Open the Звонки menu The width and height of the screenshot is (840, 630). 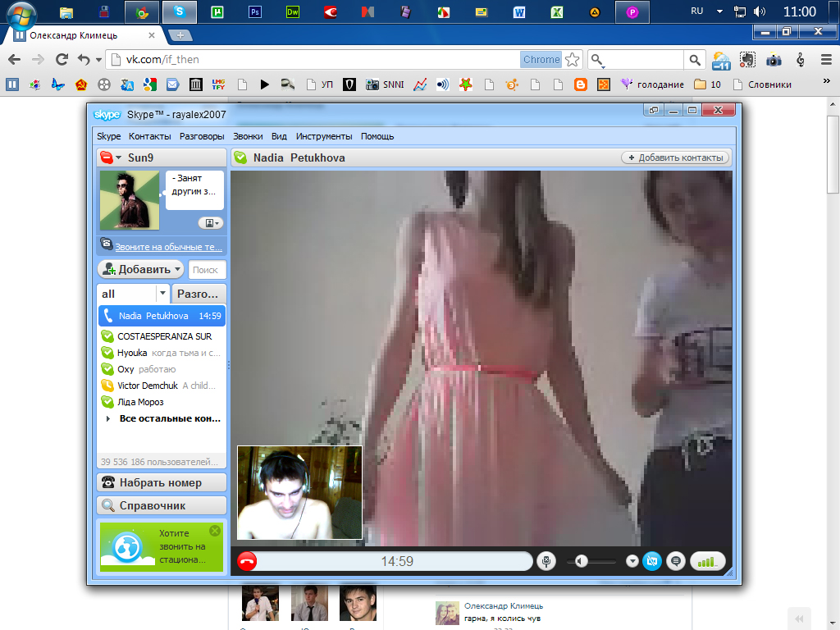pos(248,136)
